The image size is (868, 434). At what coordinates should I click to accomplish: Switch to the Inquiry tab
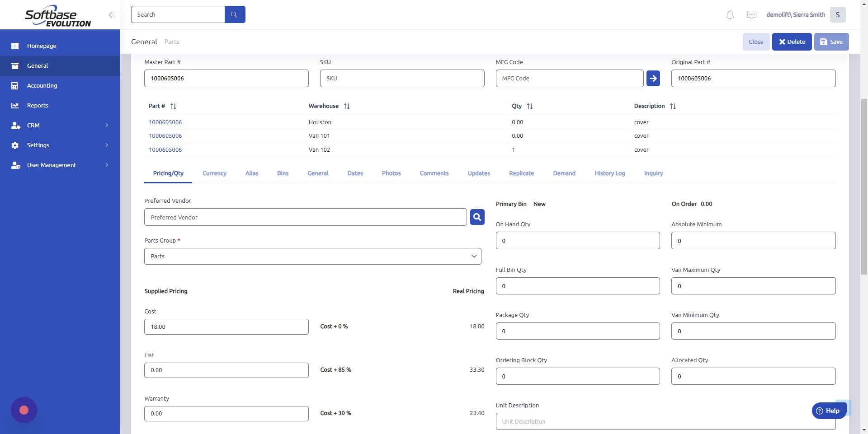pos(653,173)
